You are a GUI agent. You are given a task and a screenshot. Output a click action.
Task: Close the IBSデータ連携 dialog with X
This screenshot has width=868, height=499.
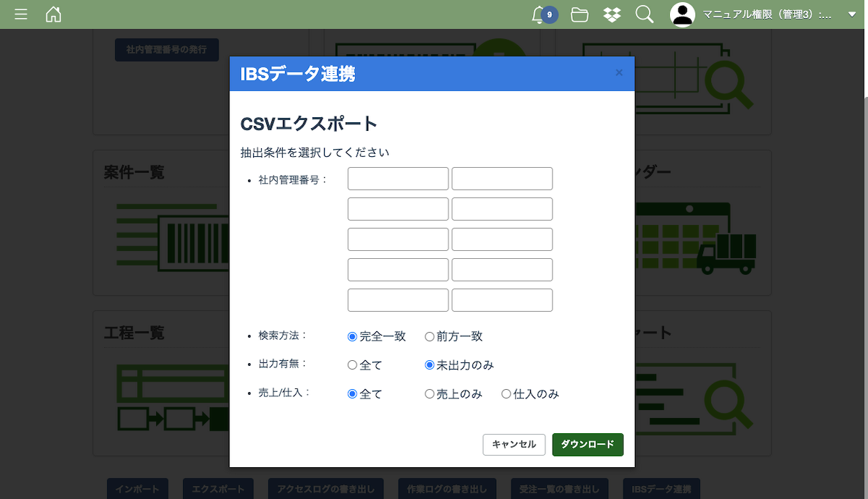(x=618, y=72)
